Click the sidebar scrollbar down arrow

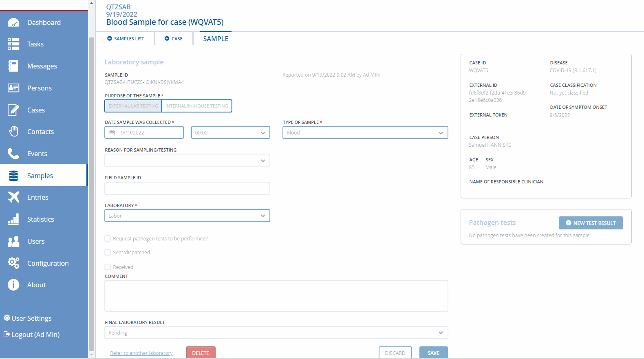91,355
